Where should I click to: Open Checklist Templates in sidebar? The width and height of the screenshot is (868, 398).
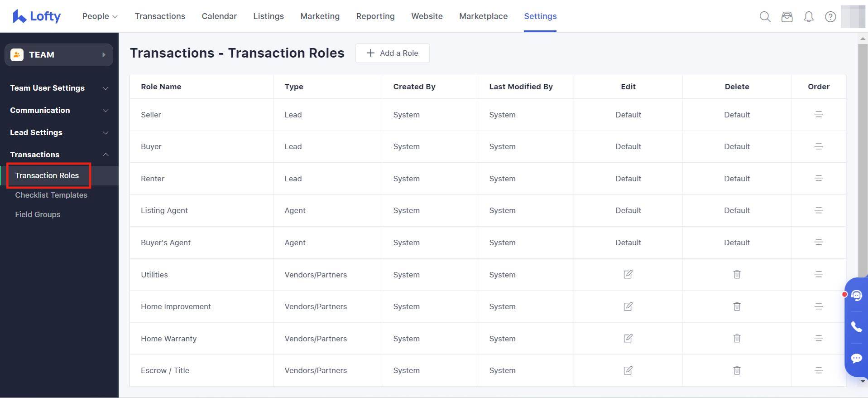tap(51, 195)
